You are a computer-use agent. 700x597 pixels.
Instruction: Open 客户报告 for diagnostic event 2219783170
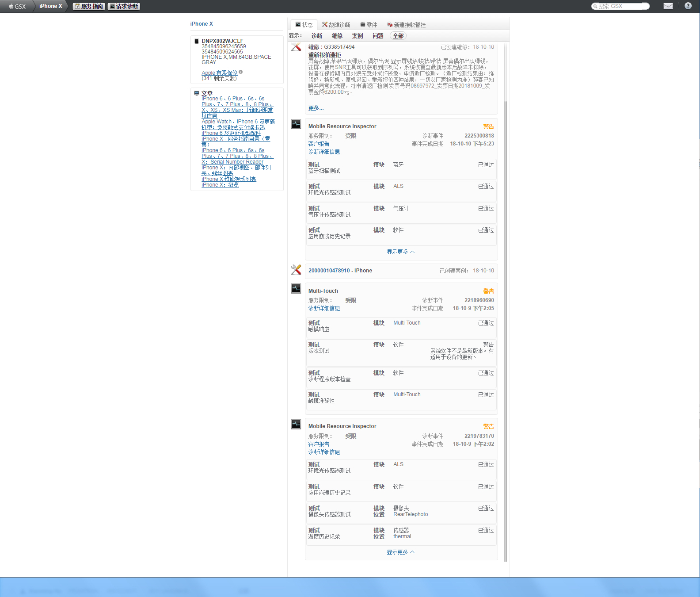click(319, 444)
